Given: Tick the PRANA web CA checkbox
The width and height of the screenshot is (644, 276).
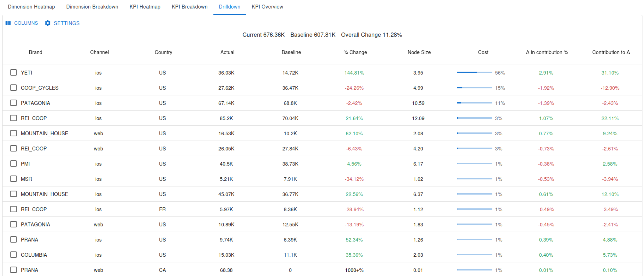Looking at the screenshot, I should 14,270.
